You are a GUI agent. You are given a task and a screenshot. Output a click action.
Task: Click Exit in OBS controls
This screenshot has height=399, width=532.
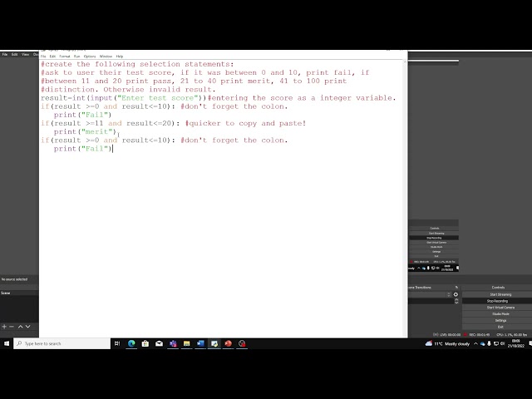[x=500, y=327]
